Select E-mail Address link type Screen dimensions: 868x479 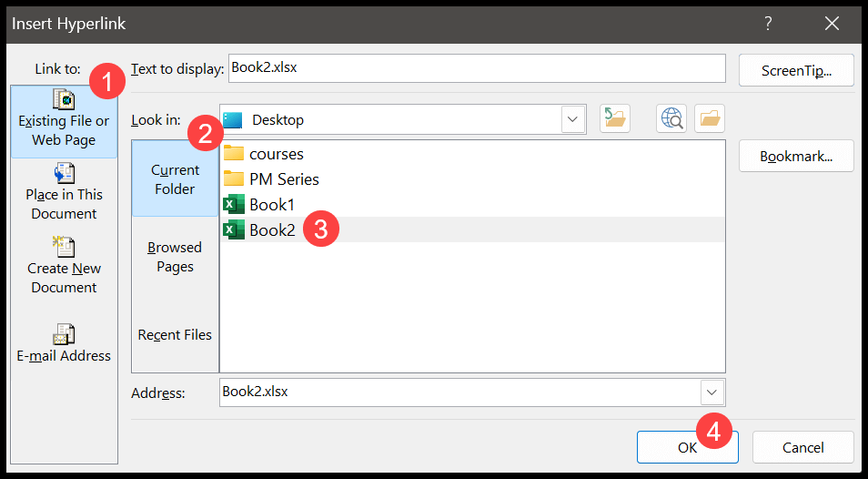click(x=64, y=343)
